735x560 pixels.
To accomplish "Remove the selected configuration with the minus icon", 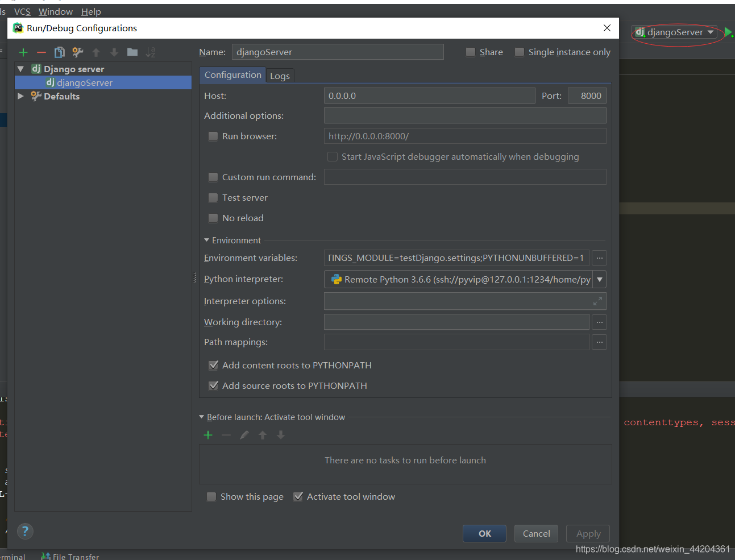I will point(41,52).
